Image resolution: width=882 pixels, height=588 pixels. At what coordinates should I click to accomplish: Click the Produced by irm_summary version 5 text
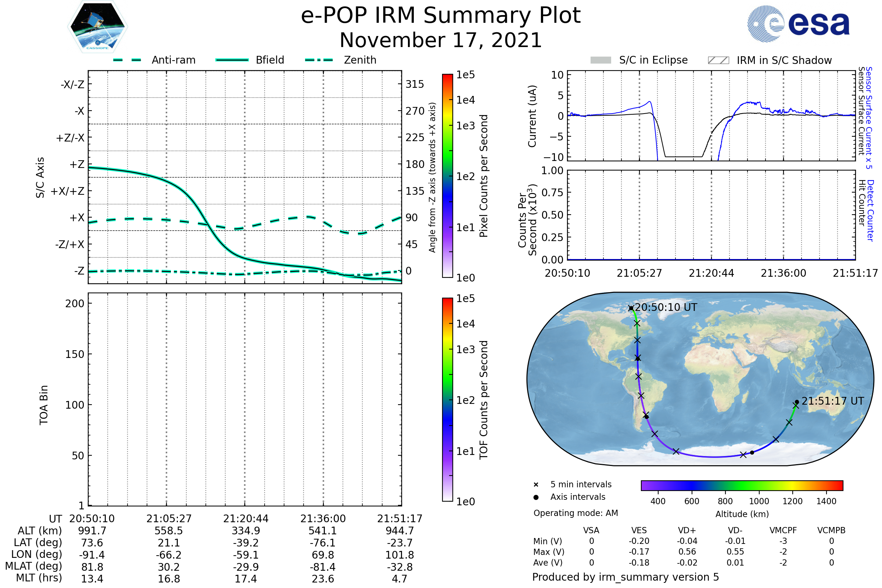coord(625,577)
